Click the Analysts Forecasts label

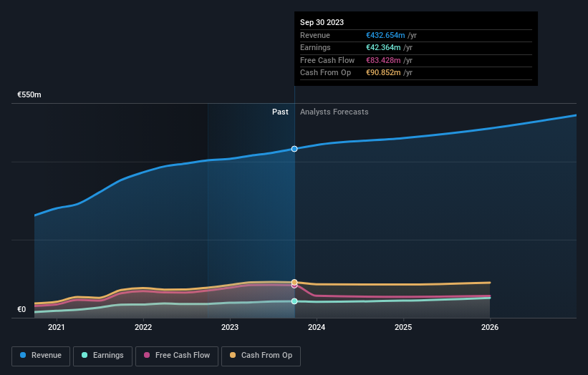click(334, 112)
